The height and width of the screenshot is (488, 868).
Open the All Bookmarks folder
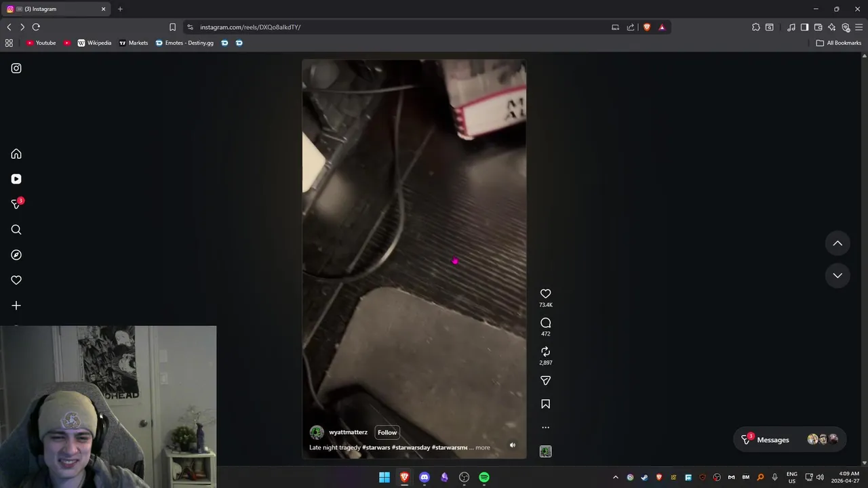click(x=839, y=43)
